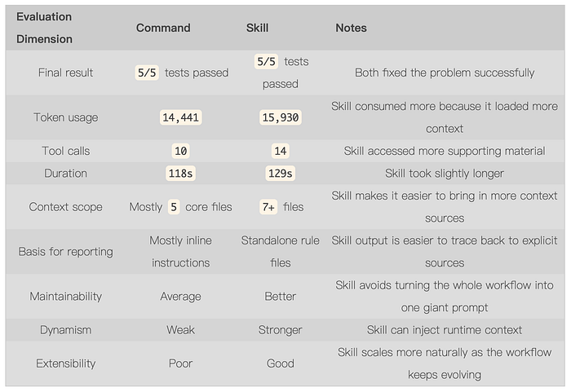The width and height of the screenshot is (571, 392).
Task: Click the Command column header
Action: click(x=163, y=28)
